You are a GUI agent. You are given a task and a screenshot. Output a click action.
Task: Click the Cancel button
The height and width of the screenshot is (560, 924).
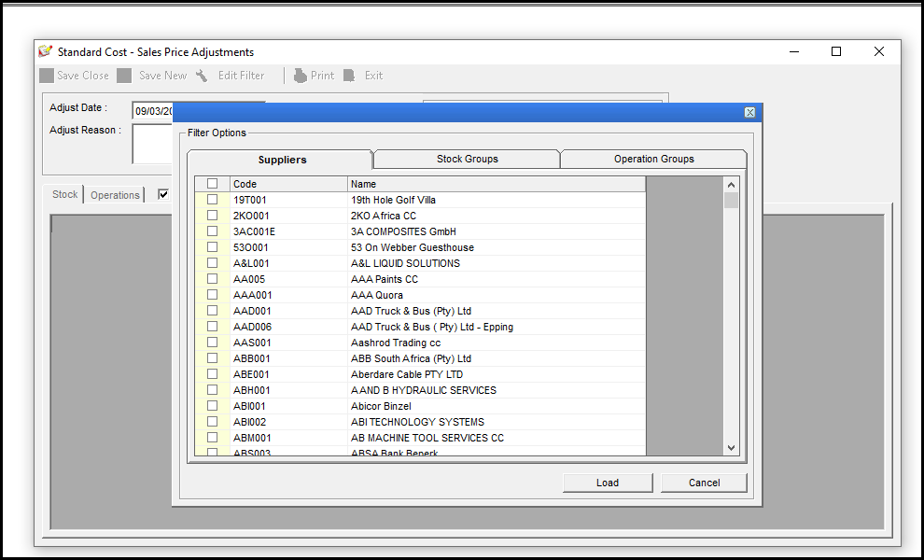(x=704, y=483)
